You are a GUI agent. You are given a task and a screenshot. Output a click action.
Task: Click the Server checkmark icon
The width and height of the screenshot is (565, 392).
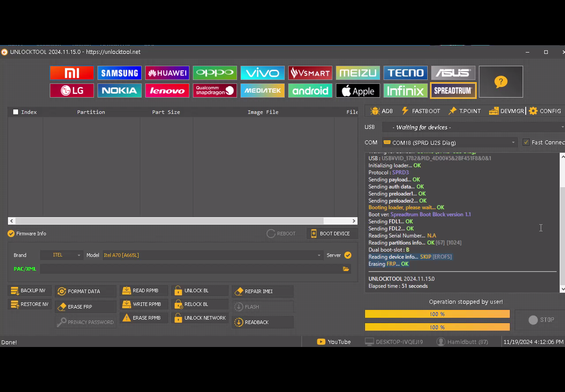pyautogui.click(x=348, y=255)
